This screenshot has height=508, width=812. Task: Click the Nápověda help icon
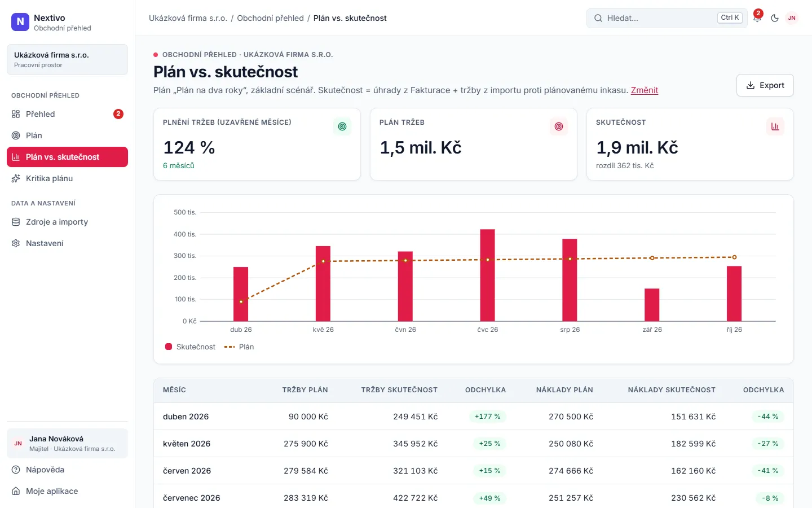pyautogui.click(x=16, y=470)
